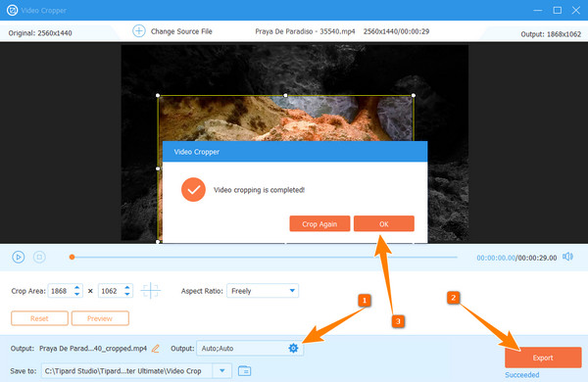588x382 pixels.
Task: Click the source filename Praya De Paradiso - 35540.mp4
Action: (x=305, y=31)
